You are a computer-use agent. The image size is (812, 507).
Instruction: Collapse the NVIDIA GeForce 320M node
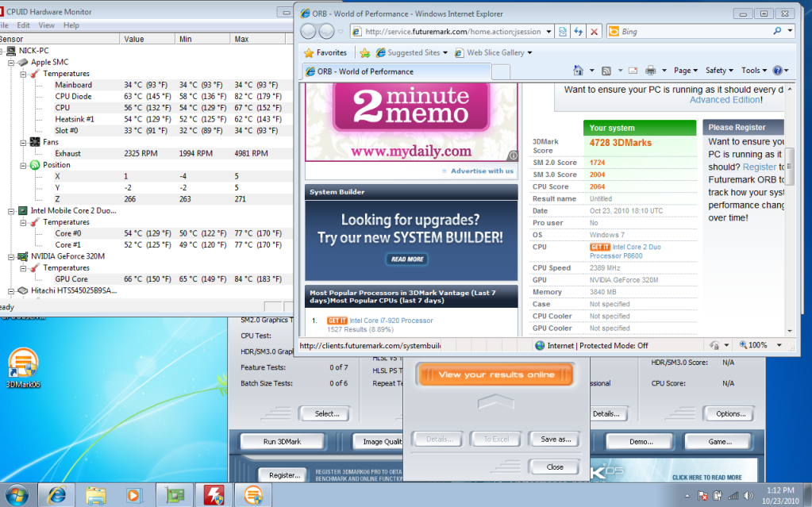pos(11,256)
